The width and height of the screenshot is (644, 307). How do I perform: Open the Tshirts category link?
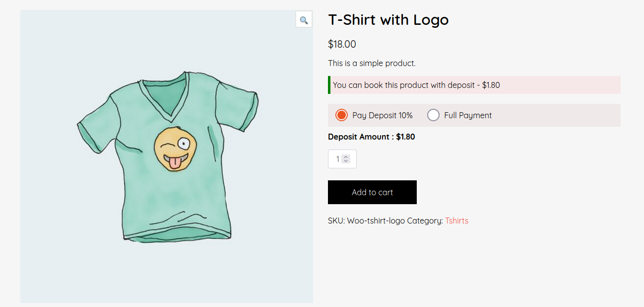click(x=456, y=221)
